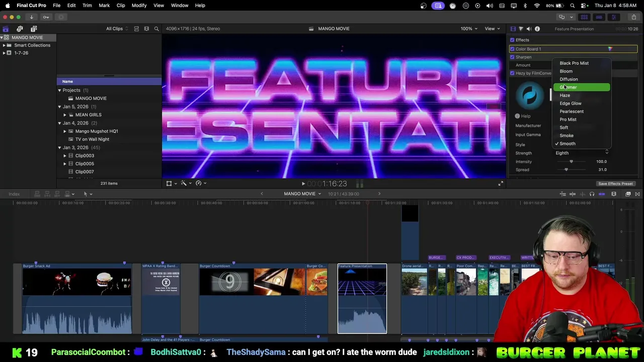Open the Mark menu
Viewport: 644px width, 362px height.
(x=104, y=6)
